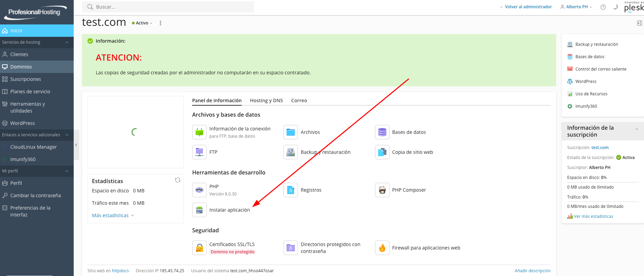The image size is (644, 276).
Task: Open Certificados SSL/TLS lock icon
Action: coord(199,248)
